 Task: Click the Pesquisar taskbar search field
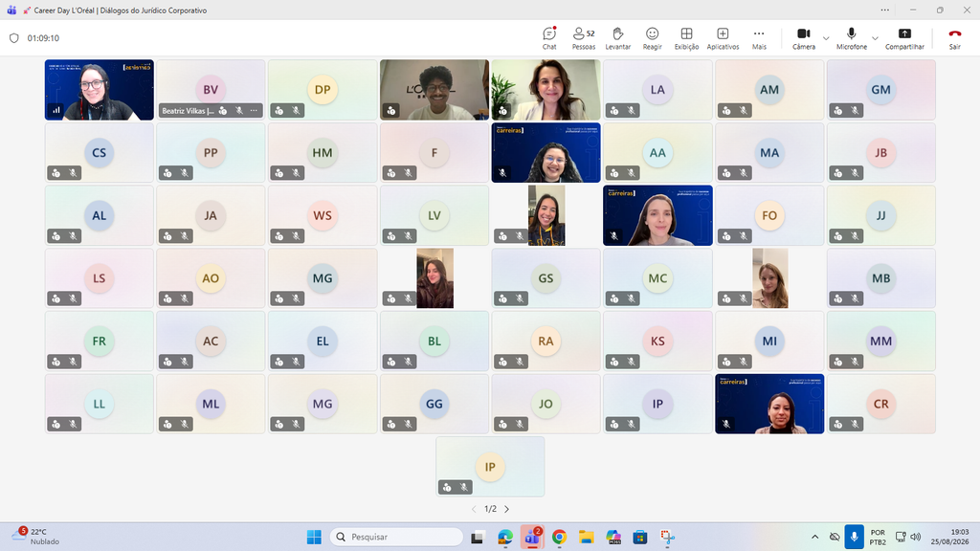396,537
